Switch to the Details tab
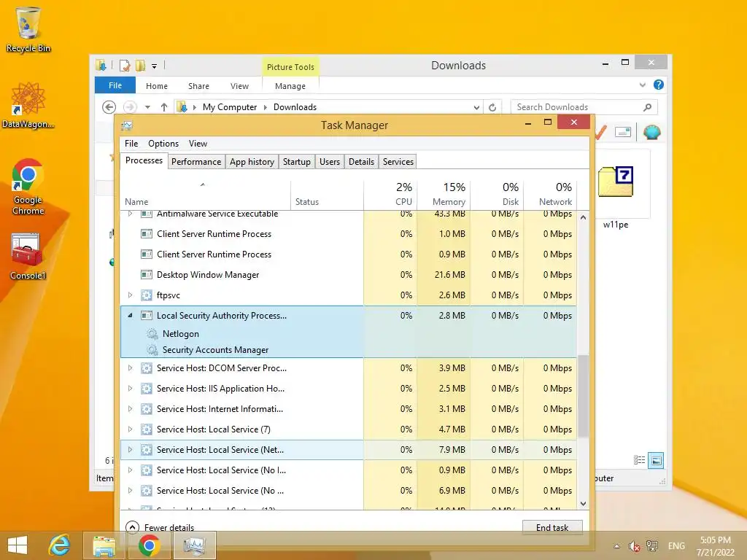 [x=362, y=161]
